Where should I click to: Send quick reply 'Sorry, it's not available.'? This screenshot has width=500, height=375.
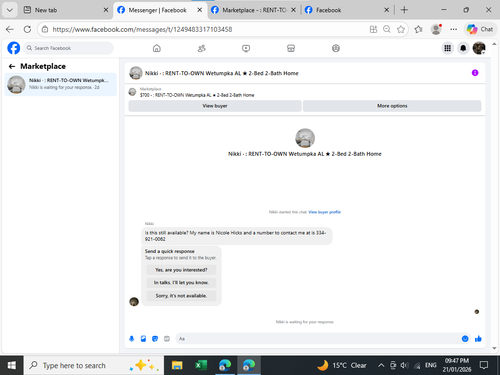(181, 296)
